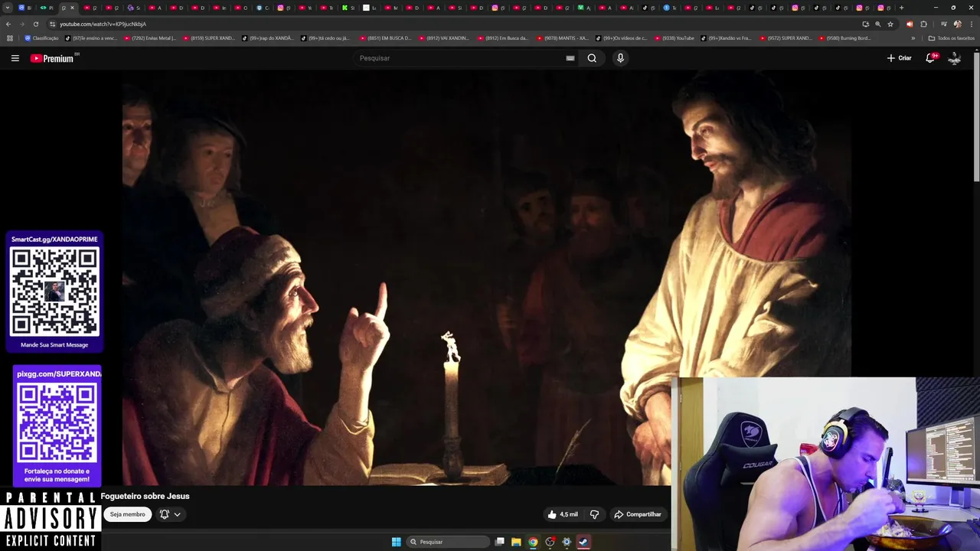Dislike the video with thumbs down
980x551 pixels.
click(594, 514)
